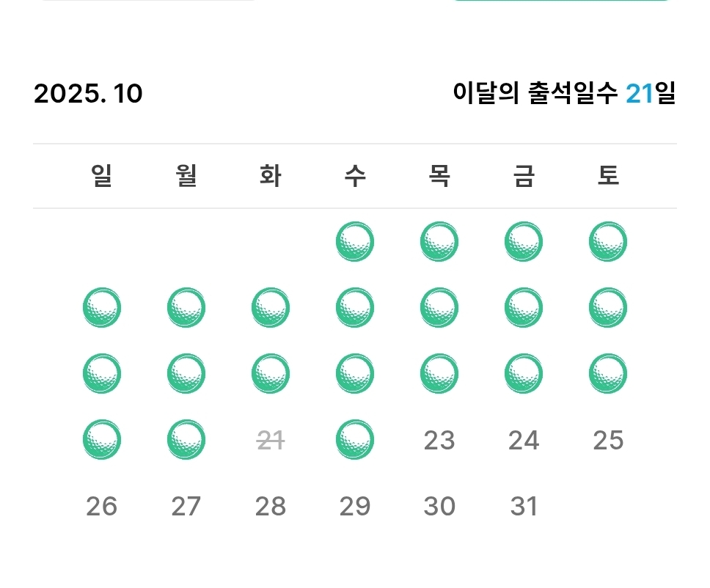Click the golf ball stamp in the fourth-row Monday cell
Image resolution: width=710 pixels, height=588 pixels.
(x=186, y=440)
